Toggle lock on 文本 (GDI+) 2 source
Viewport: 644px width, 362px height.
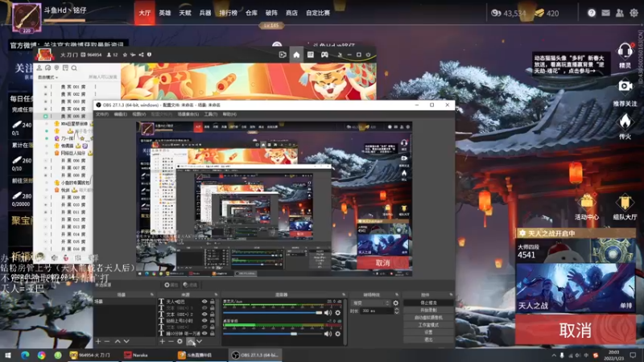pyautogui.click(x=213, y=315)
